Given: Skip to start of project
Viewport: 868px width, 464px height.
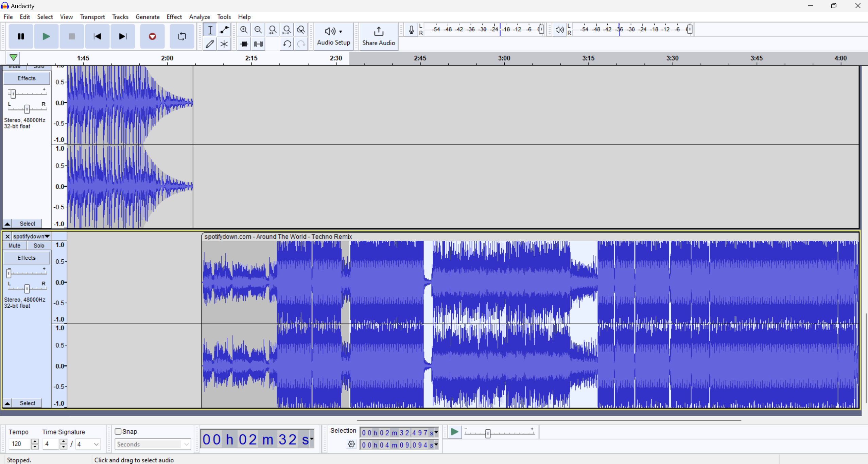Looking at the screenshot, I should (x=97, y=36).
